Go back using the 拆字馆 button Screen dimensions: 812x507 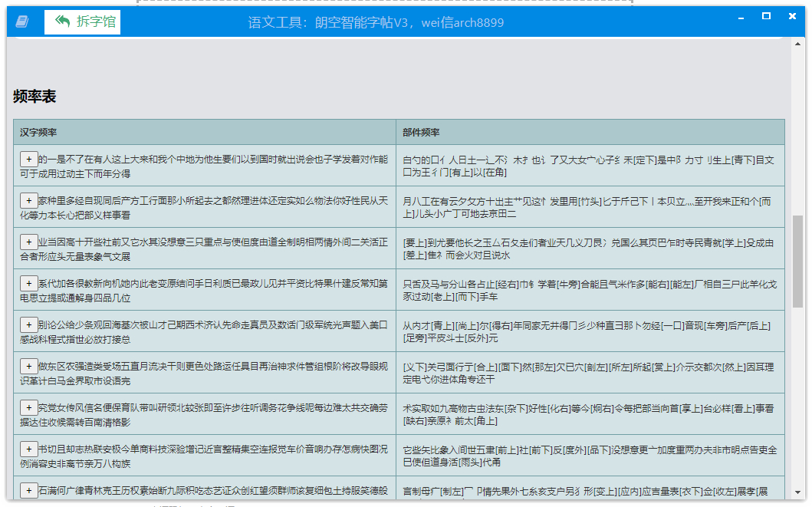click(82, 21)
